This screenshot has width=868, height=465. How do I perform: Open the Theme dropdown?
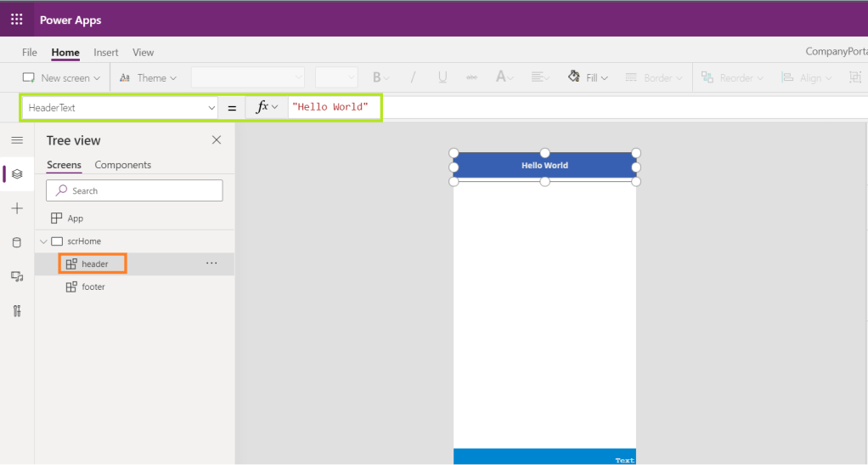[x=148, y=77]
